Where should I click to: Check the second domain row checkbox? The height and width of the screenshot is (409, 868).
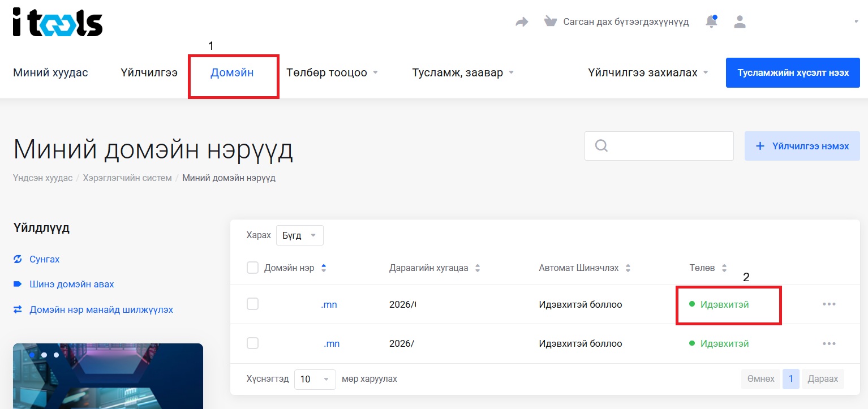(253, 343)
